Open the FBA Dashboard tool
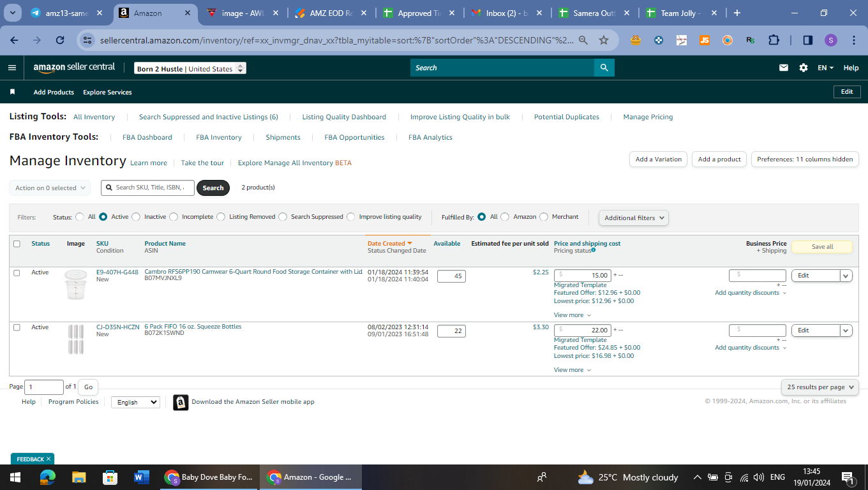The image size is (868, 490). pos(147,137)
